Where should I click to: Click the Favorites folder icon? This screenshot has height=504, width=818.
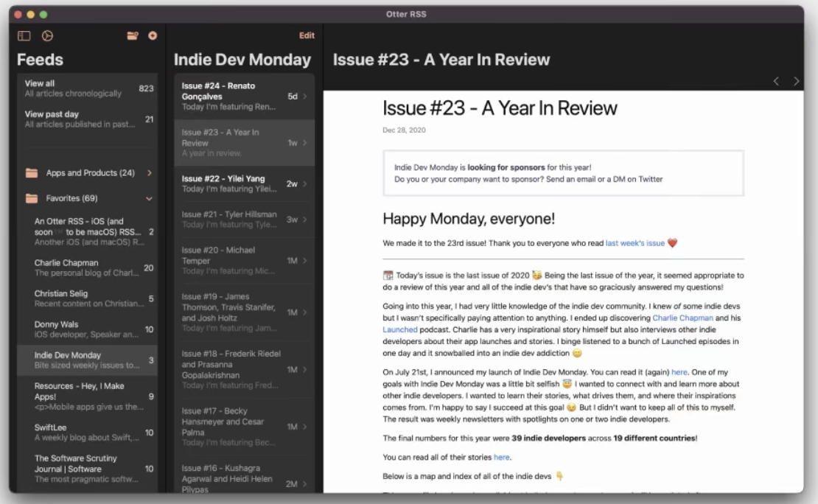(32, 198)
